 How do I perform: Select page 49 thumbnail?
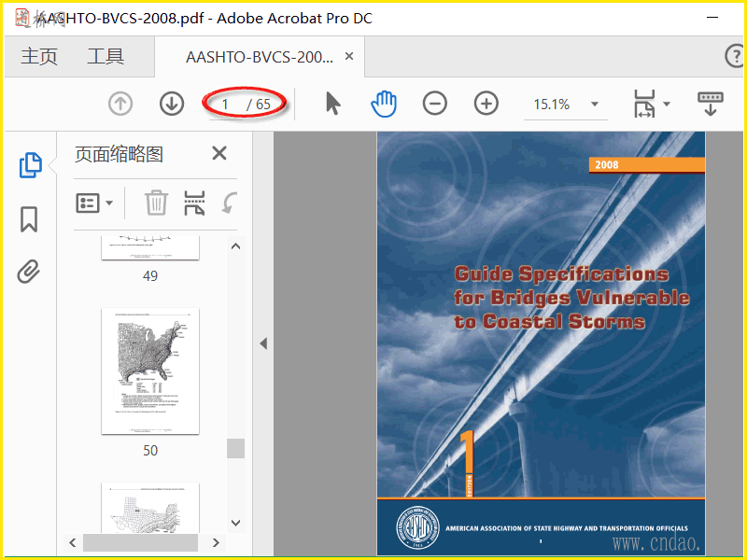pos(150,247)
